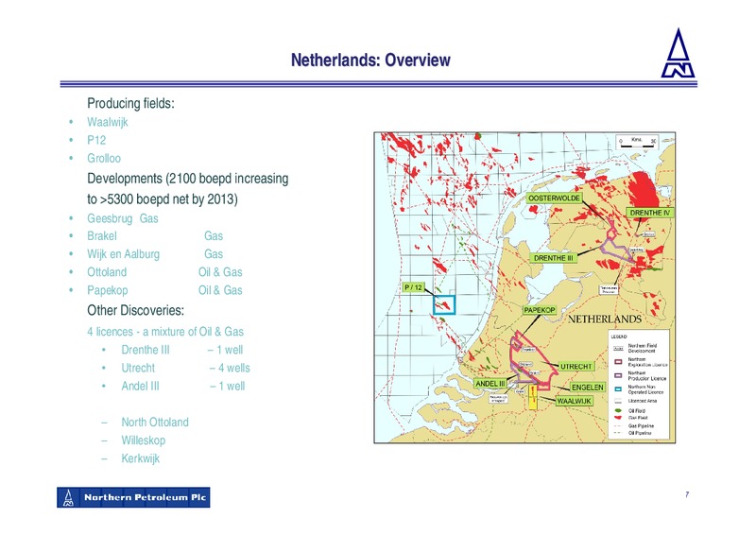
Task: Click the Northern Petroleum Plc footer banner
Action: 133,497
